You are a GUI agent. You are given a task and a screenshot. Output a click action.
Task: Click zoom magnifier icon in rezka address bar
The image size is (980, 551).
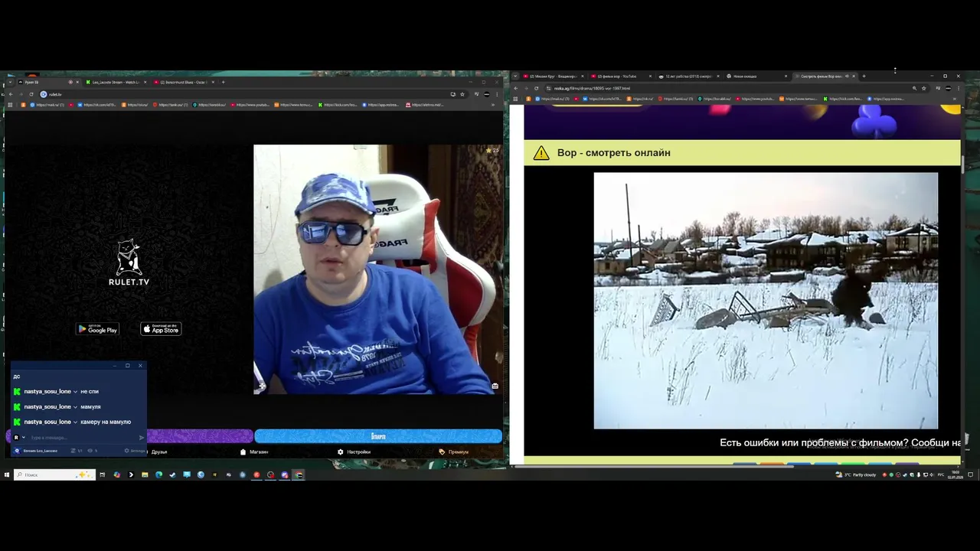(x=914, y=88)
